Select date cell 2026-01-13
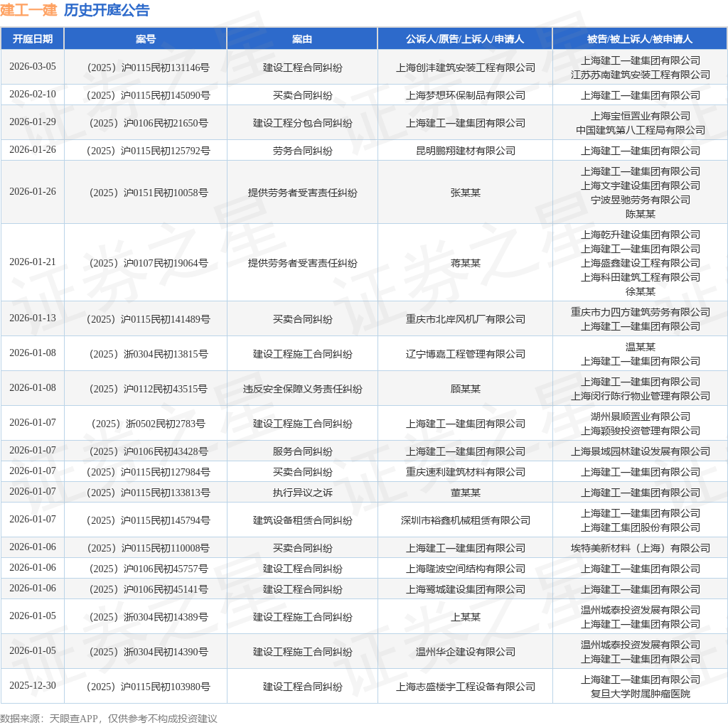This screenshot has height=725, width=728. click(33, 318)
